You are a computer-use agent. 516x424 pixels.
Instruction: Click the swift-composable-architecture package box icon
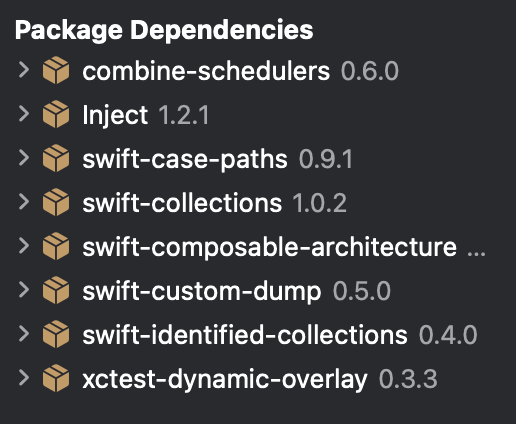[56, 246]
